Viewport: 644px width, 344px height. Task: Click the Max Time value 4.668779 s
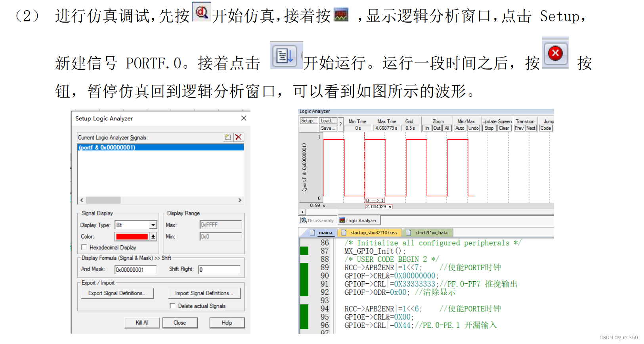click(386, 128)
